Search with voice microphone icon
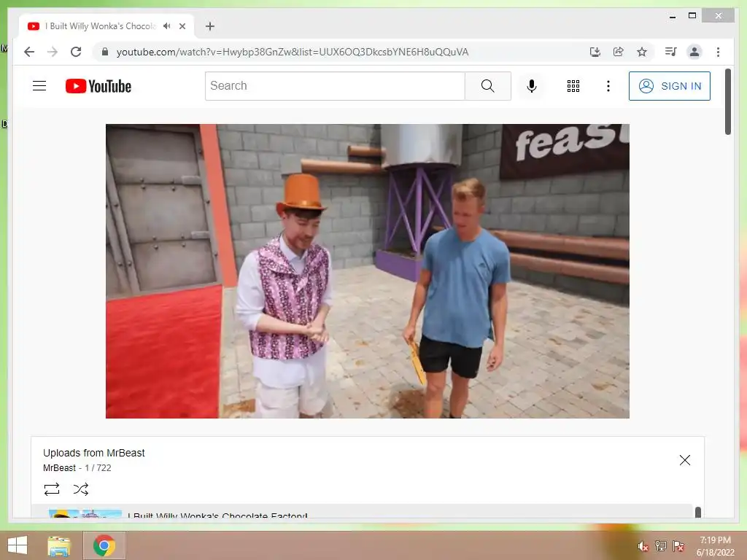The width and height of the screenshot is (747, 560). (532, 86)
